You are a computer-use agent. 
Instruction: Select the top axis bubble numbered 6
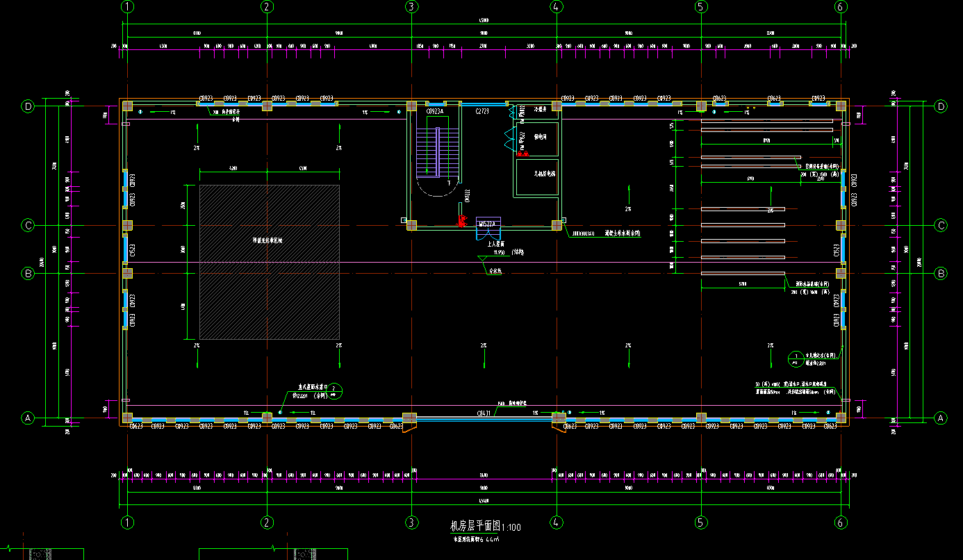841,7
